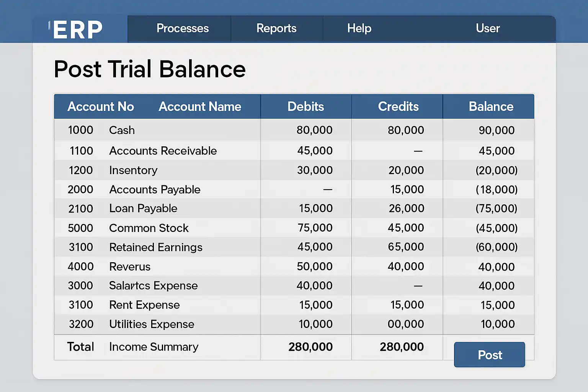Viewport: 588px width, 392px height.
Task: Sort by the Debits column header
Action: 305,106
